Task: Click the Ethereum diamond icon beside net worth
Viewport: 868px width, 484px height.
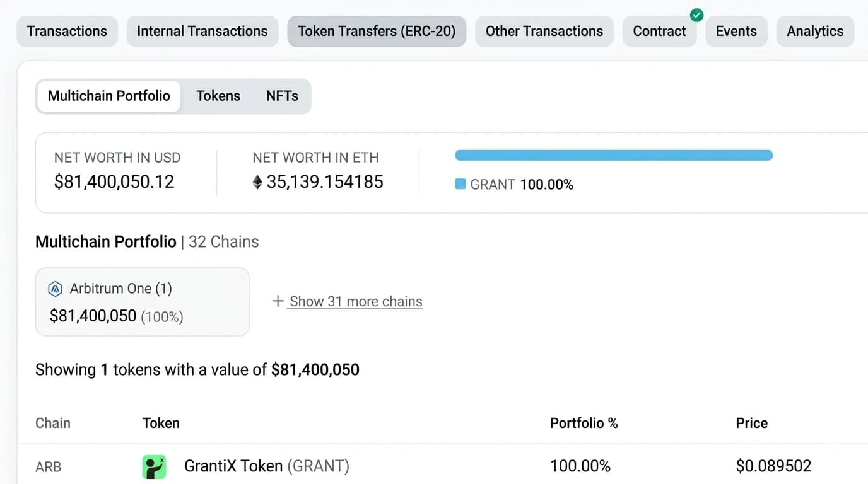Action: pyautogui.click(x=257, y=182)
